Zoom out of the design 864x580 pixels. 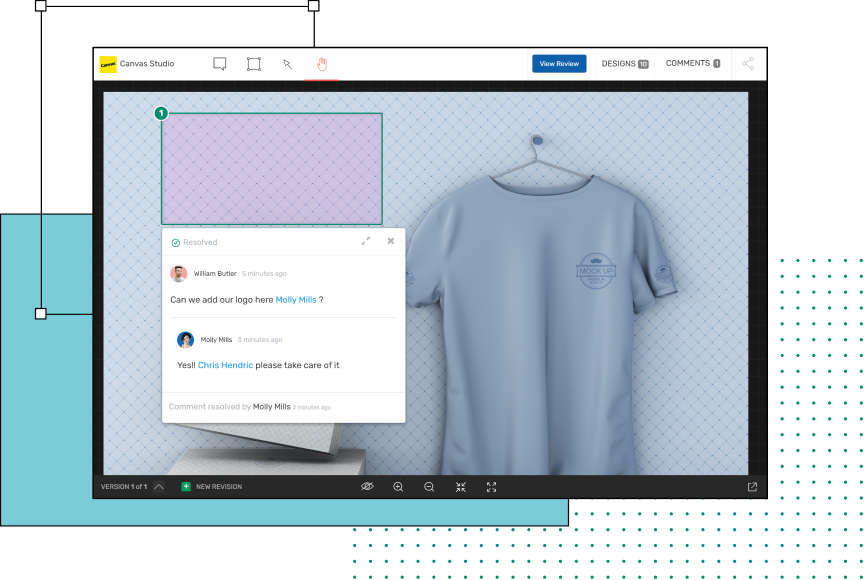[x=429, y=487]
